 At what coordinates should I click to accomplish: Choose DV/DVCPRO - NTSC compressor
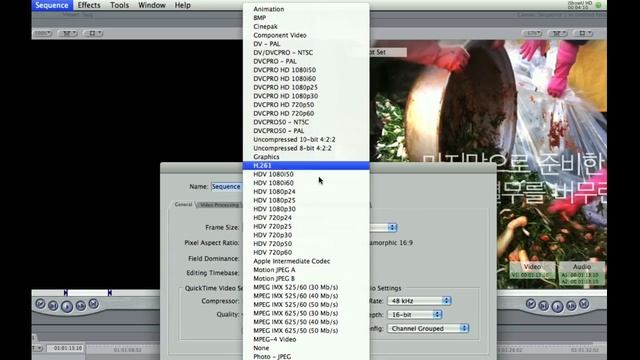click(x=306, y=53)
